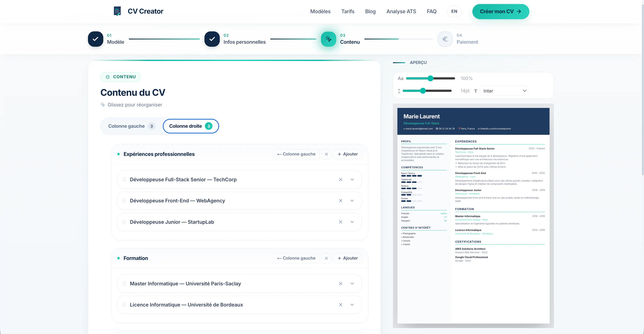The image size is (644, 334).
Task: Open the FAQ link
Action: [431, 12]
